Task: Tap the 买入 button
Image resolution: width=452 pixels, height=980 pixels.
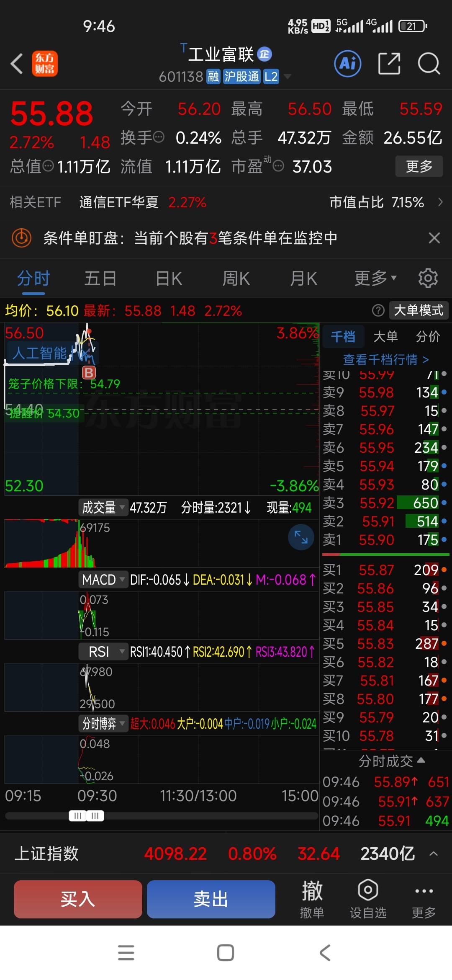Action: [78, 899]
